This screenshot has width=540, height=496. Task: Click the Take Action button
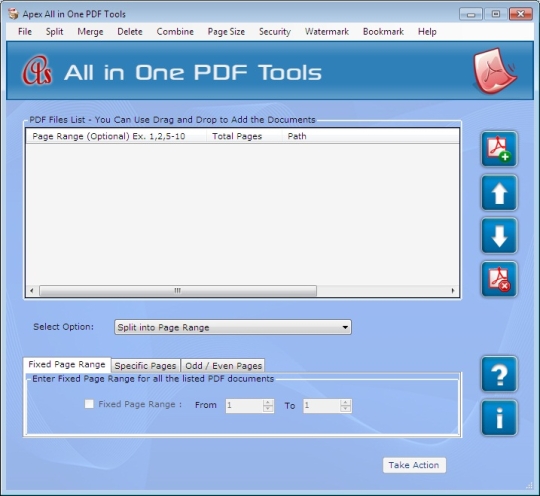[414, 465]
